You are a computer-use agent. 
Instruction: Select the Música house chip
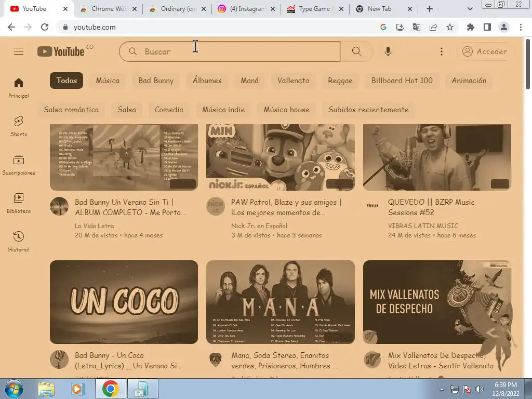coord(286,110)
